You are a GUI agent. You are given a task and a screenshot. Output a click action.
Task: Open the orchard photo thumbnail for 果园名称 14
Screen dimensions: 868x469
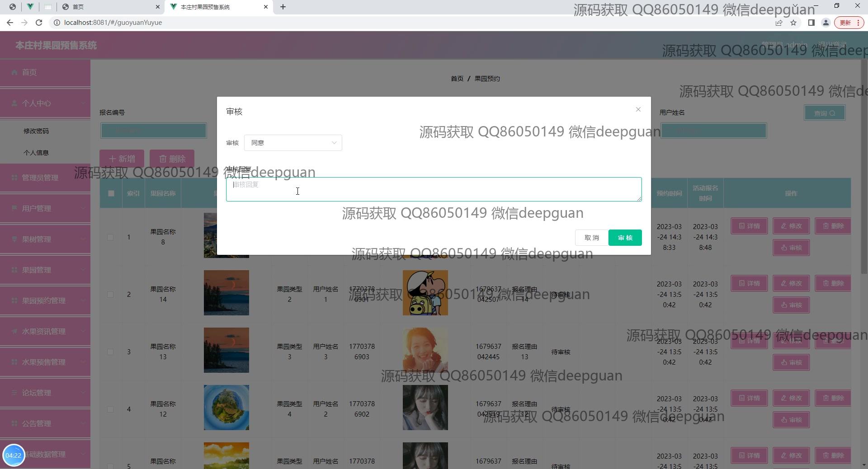click(x=226, y=293)
